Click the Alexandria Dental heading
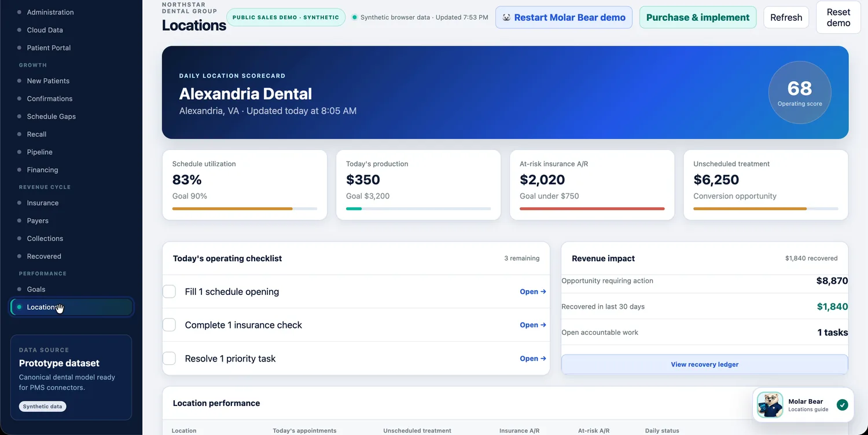868x435 pixels. (x=245, y=94)
